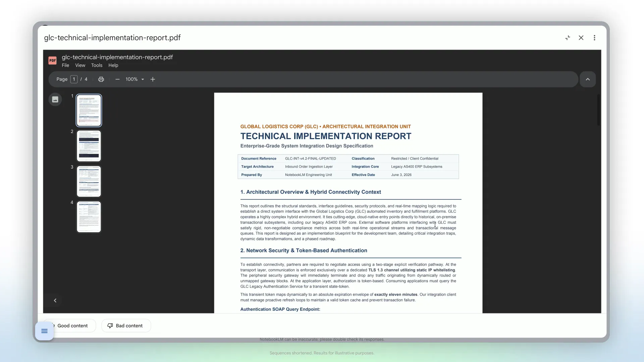
Task: Select page 4 thumbnail
Action: pyautogui.click(x=89, y=217)
